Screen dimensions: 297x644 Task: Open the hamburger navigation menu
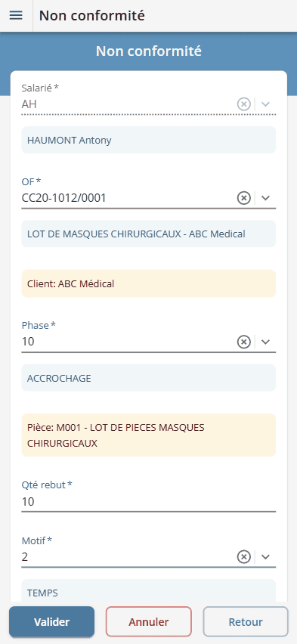pos(16,16)
